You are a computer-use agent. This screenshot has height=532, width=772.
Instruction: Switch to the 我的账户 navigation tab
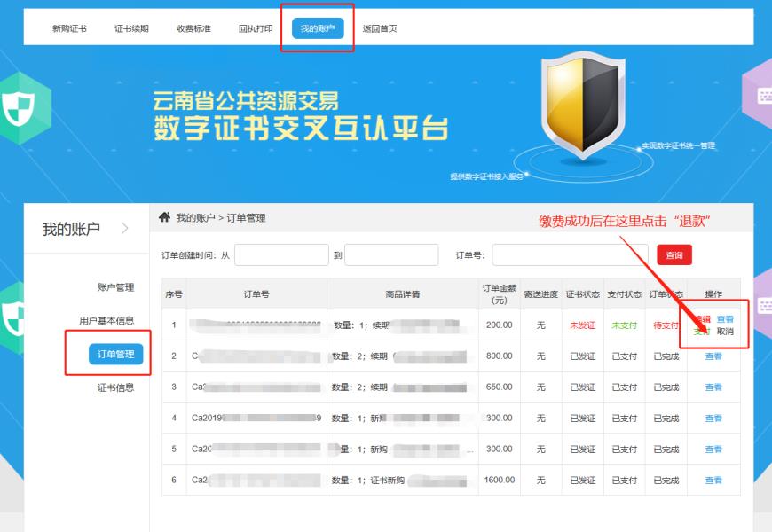(x=317, y=27)
